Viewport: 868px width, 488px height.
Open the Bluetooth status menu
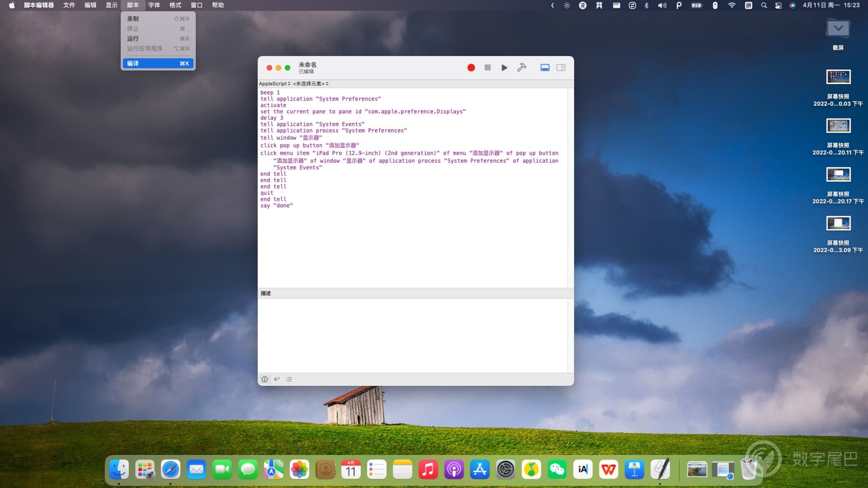tap(647, 5)
